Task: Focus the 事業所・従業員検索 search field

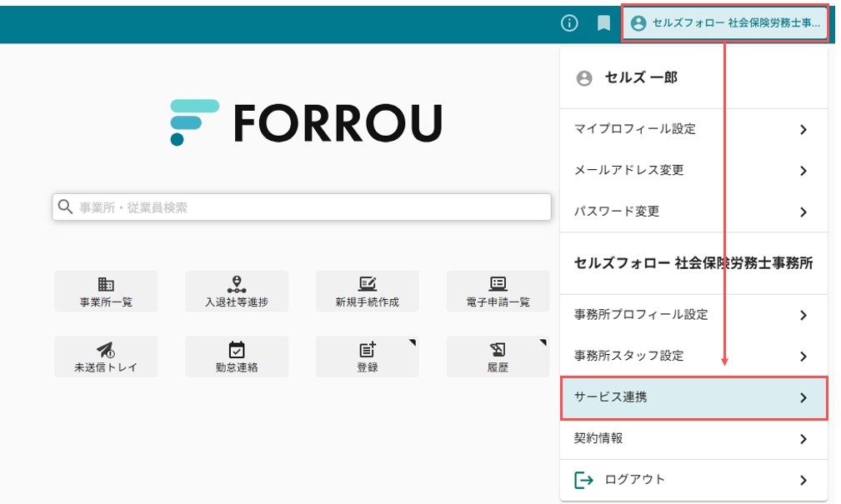Action: pyautogui.click(x=302, y=207)
